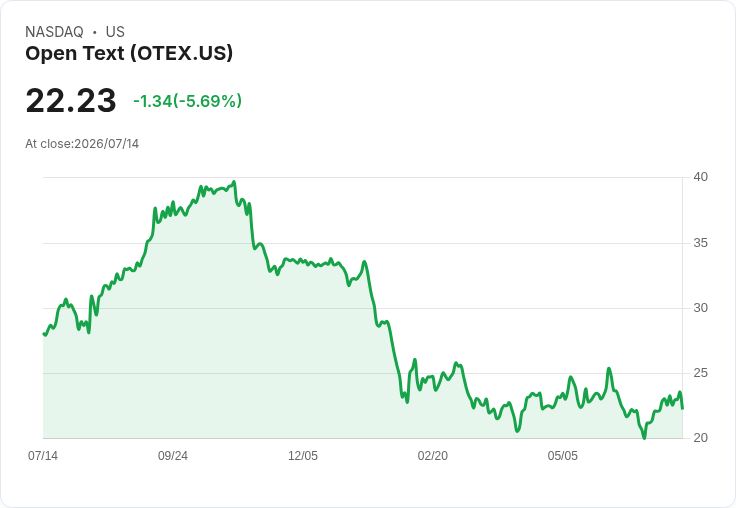Click the At close:2026/07/14 timestamp
The height and width of the screenshot is (508, 736).
click(x=82, y=144)
